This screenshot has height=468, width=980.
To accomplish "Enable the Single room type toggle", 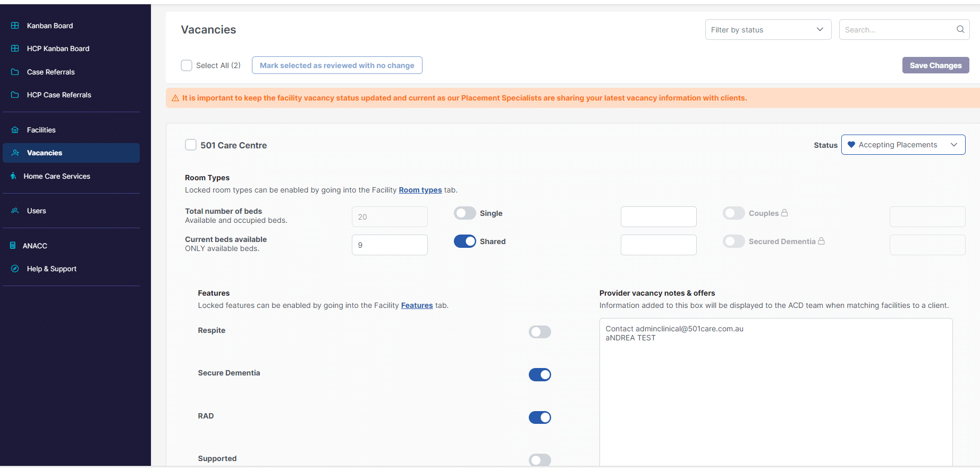I will tap(465, 213).
